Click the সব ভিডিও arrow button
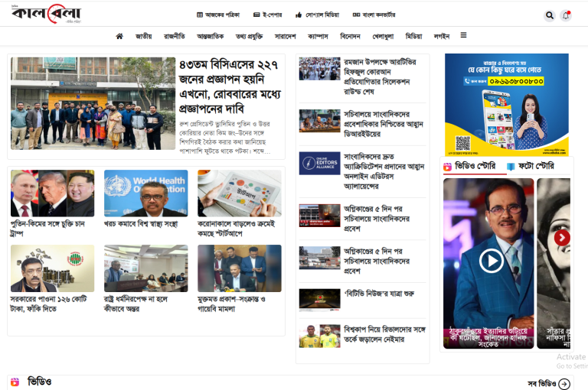The width and height of the screenshot is (588, 390). [563, 384]
